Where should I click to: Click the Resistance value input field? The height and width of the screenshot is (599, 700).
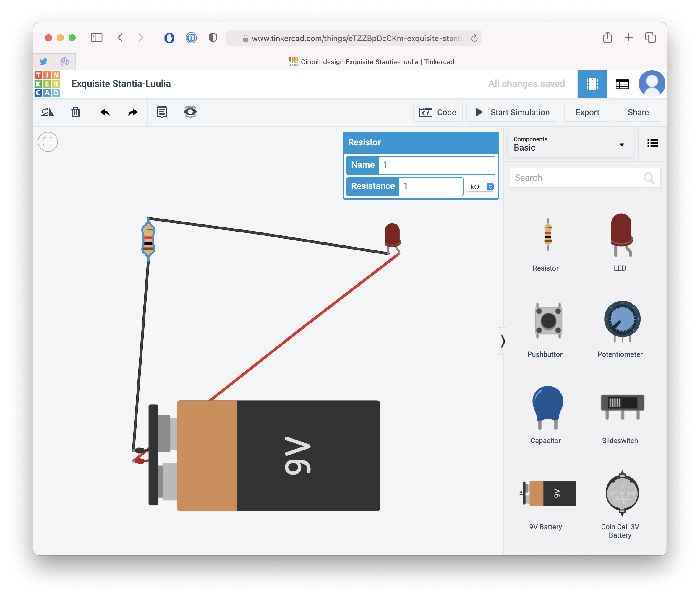tap(430, 186)
